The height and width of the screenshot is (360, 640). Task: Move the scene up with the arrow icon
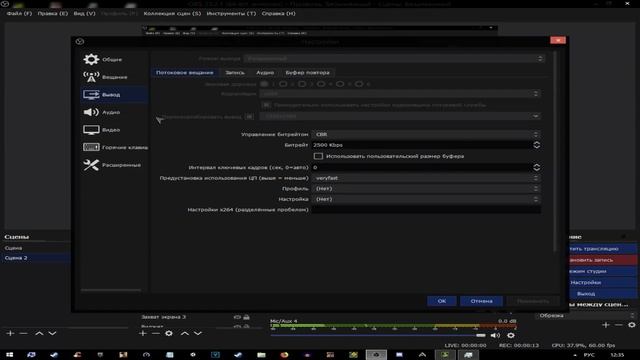coord(39,333)
